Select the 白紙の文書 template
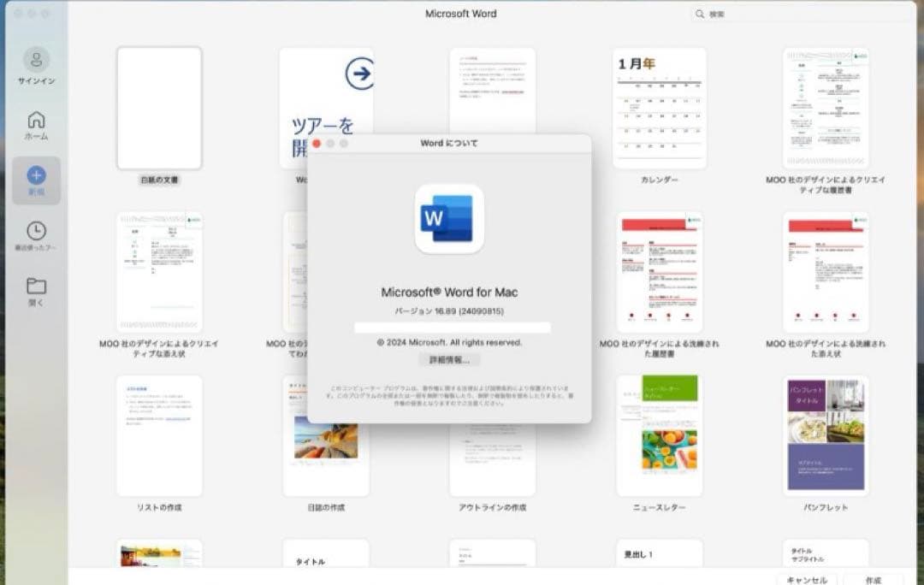This screenshot has width=924, height=585. [159, 109]
